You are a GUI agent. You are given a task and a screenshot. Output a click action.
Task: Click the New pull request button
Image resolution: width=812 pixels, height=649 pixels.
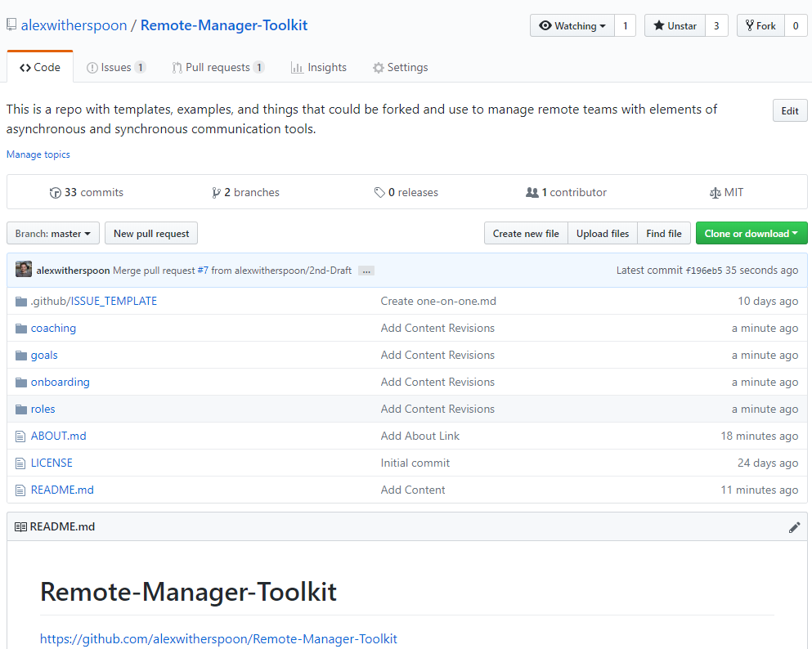coord(151,234)
